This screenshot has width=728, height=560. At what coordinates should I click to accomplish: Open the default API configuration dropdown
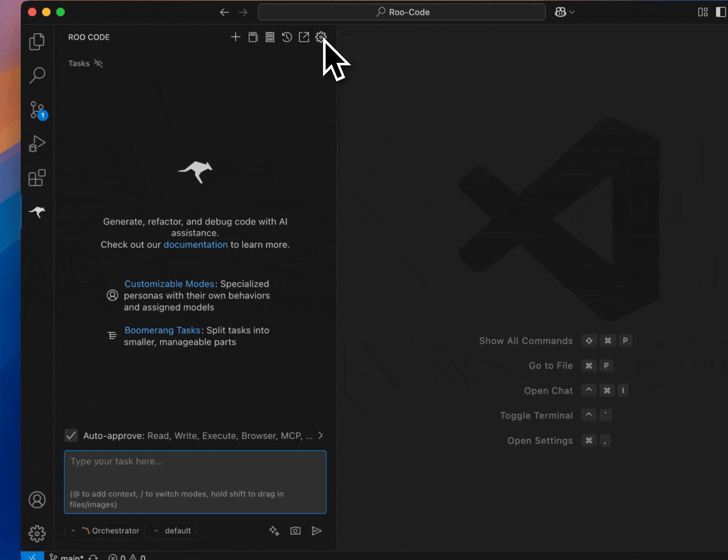(x=172, y=530)
